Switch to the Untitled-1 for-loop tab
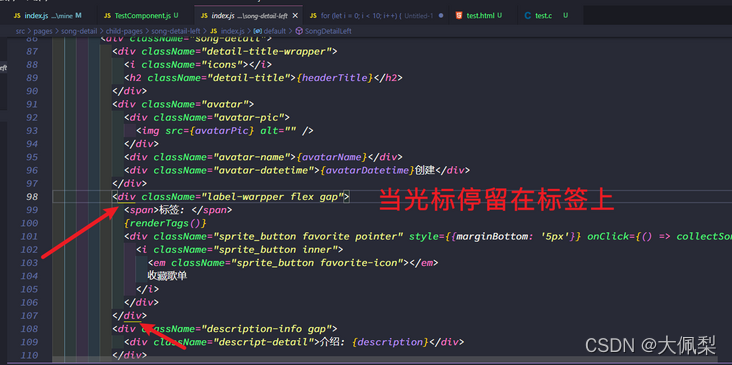This screenshot has width=732, height=365. pyautogui.click(x=376, y=15)
